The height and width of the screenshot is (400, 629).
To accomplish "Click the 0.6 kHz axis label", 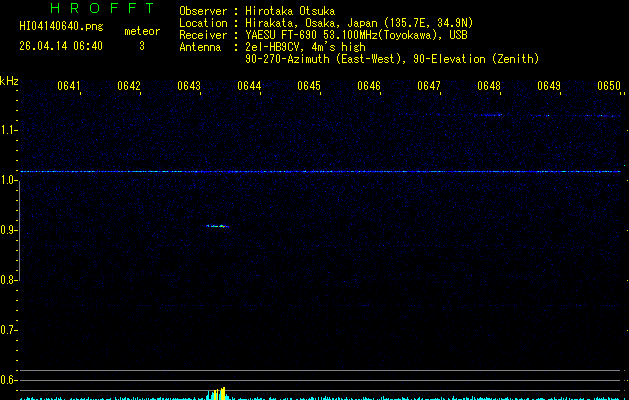I will pos(7,380).
